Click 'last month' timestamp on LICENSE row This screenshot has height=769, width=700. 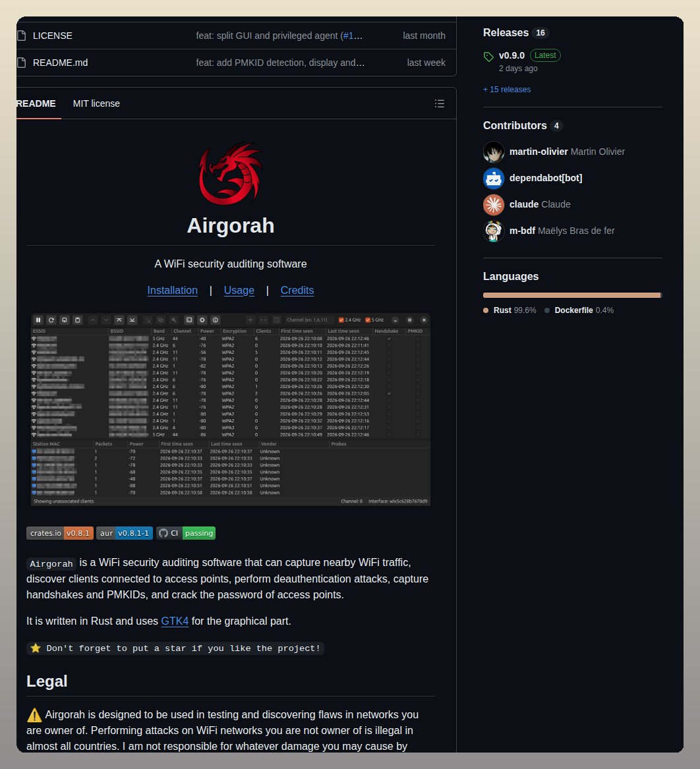[424, 36]
